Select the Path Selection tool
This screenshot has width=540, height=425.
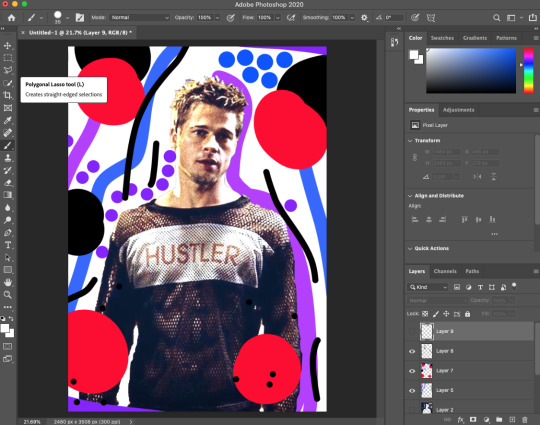8,257
